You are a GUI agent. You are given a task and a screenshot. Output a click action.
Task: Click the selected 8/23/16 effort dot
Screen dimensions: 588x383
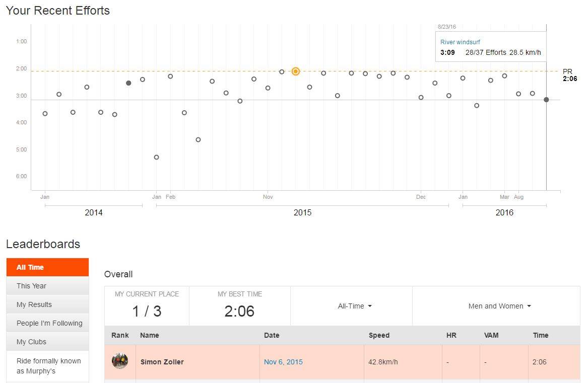click(546, 100)
